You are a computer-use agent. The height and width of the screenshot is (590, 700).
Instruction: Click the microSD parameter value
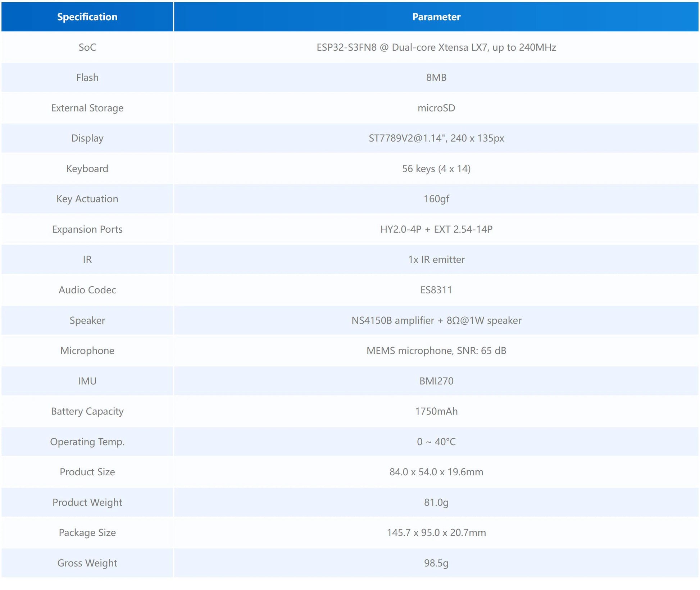click(x=436, y=108)
